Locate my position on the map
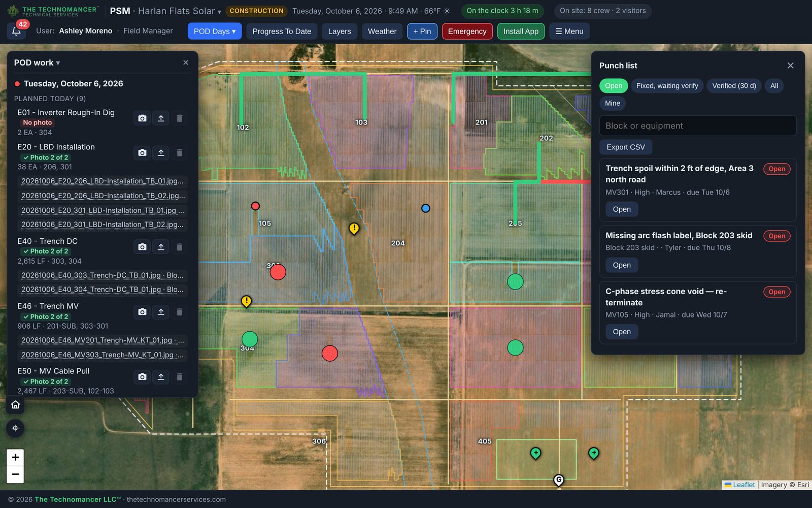Viewport: 812px width, 508px height. (x=15, y=428)
